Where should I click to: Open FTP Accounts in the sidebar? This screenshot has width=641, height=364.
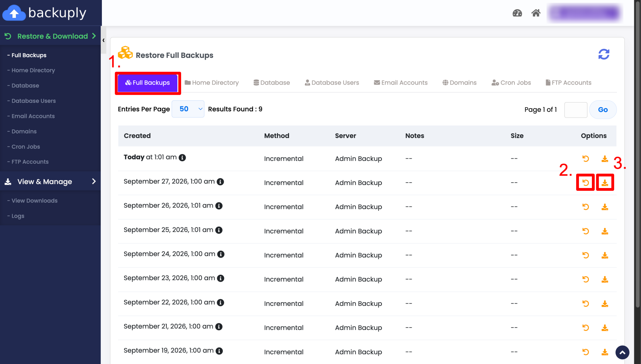pos(28,162)
